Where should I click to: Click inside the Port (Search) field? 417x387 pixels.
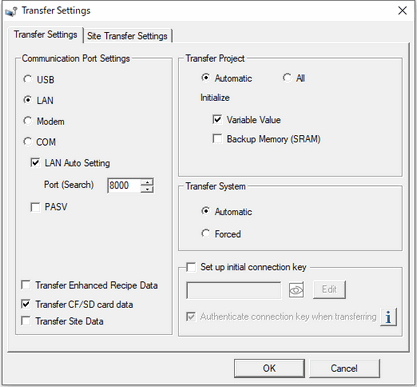pyautogui.click(x=124, y=185)
